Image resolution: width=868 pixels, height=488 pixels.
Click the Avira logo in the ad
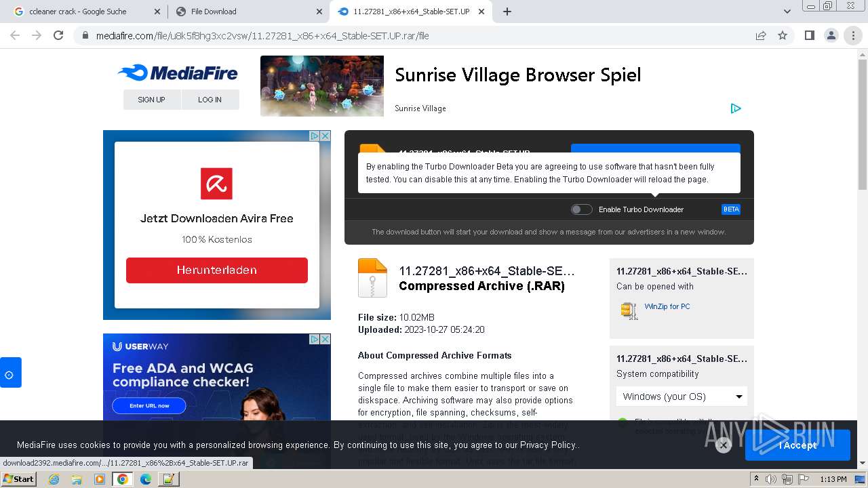[x=216, y=184]
